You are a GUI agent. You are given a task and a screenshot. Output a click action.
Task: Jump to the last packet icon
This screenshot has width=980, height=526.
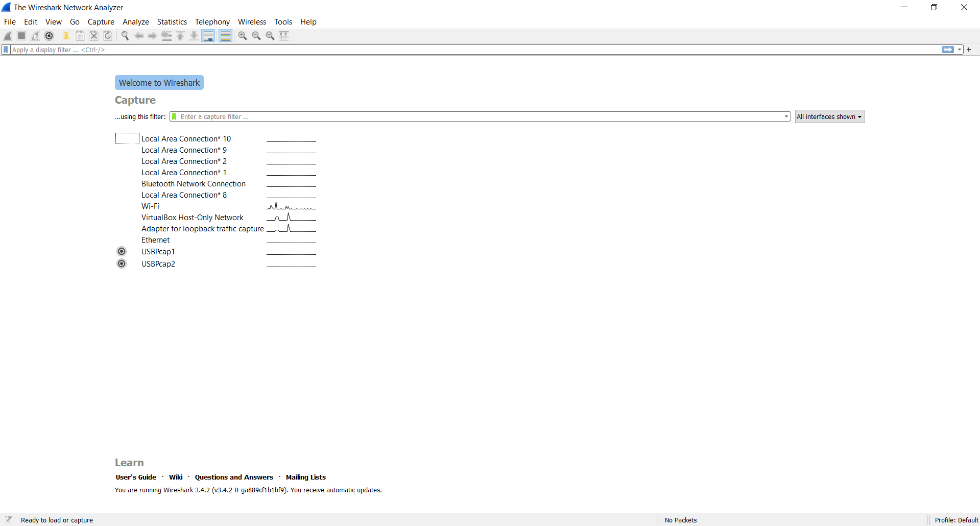[194, 36]
